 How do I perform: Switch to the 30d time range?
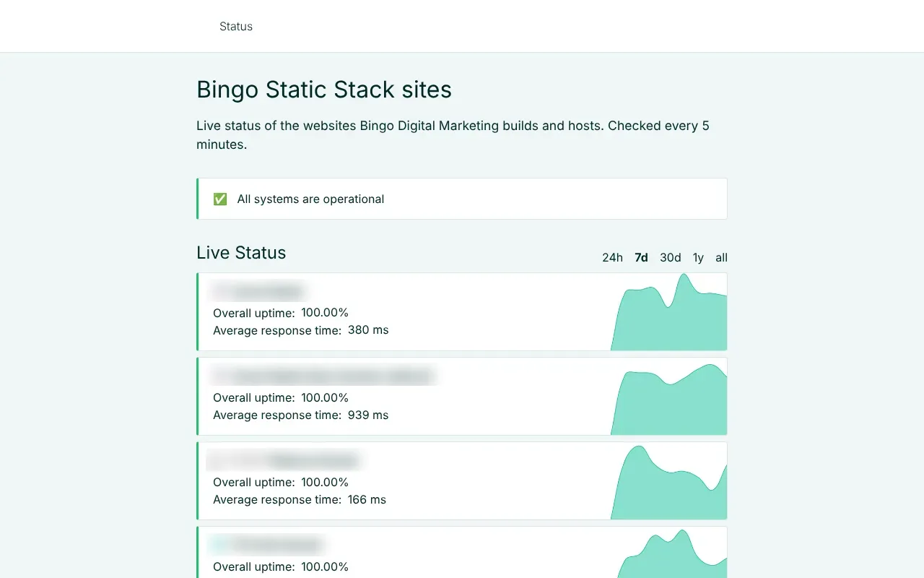tap(670, 257)
